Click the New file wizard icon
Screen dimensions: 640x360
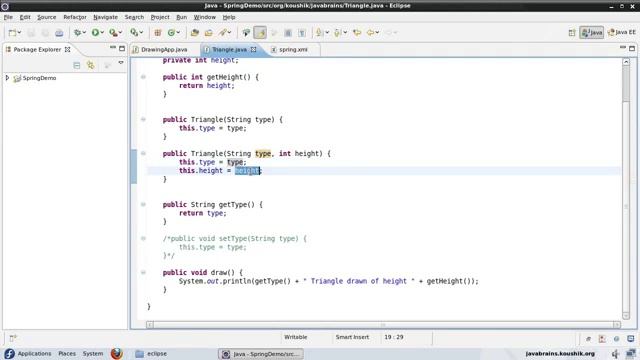coord(12,33)
